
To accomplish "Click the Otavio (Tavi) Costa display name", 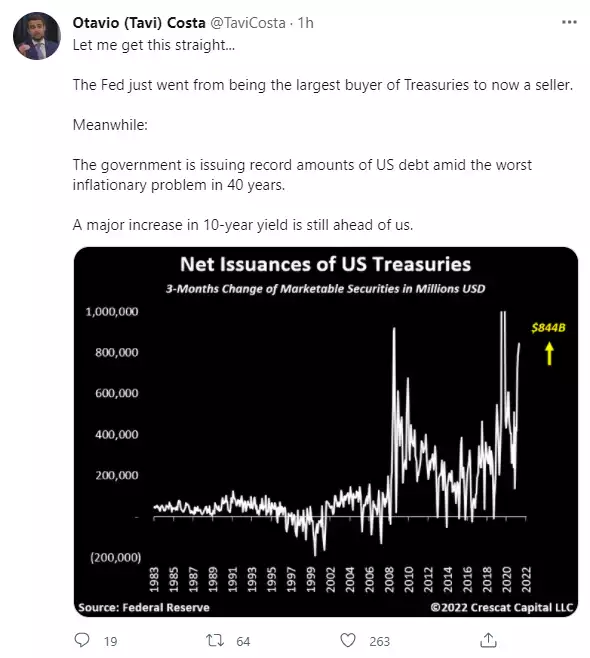I will click(139, 23).
